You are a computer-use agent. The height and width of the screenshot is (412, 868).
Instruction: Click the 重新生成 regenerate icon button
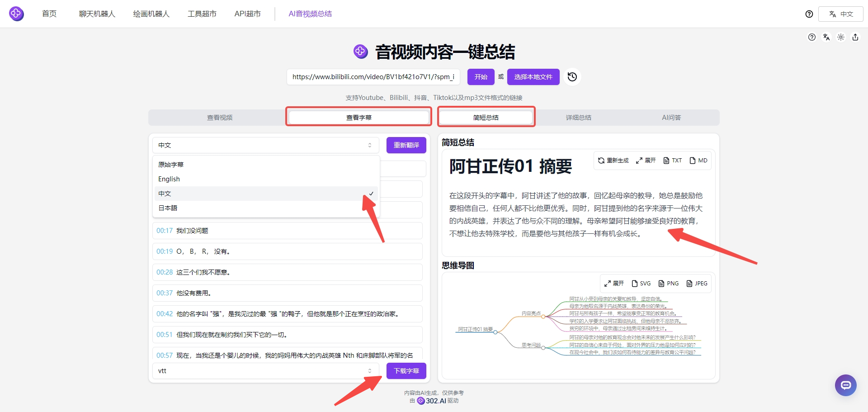(x=613, y=161)
